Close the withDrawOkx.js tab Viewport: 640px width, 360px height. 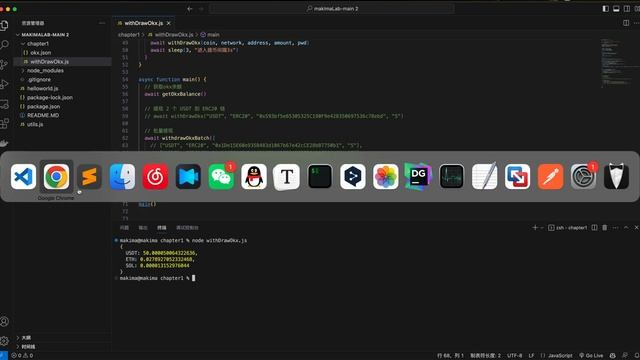click(169, 23)
